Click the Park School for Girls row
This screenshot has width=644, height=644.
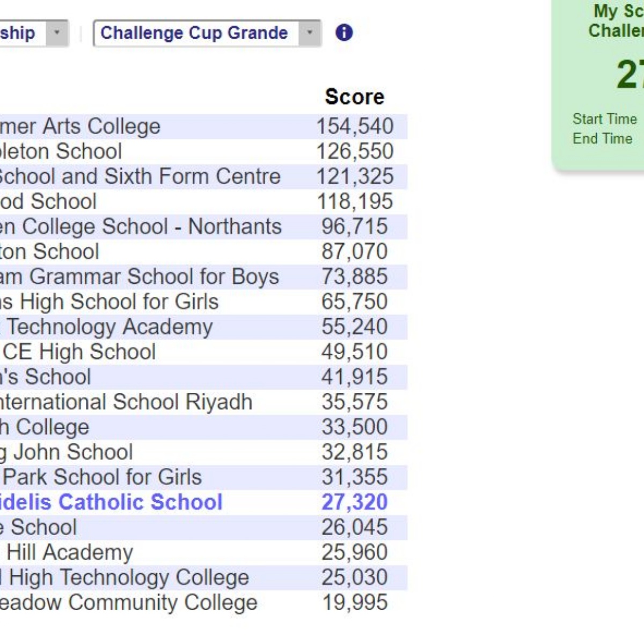[x=102, y=477]
